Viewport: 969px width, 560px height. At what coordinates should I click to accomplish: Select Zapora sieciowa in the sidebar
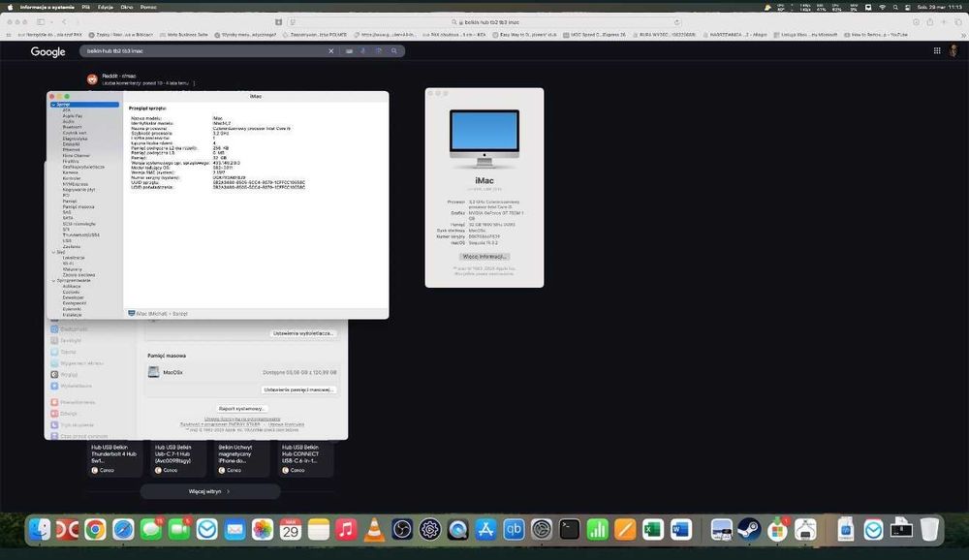[78, 275]
